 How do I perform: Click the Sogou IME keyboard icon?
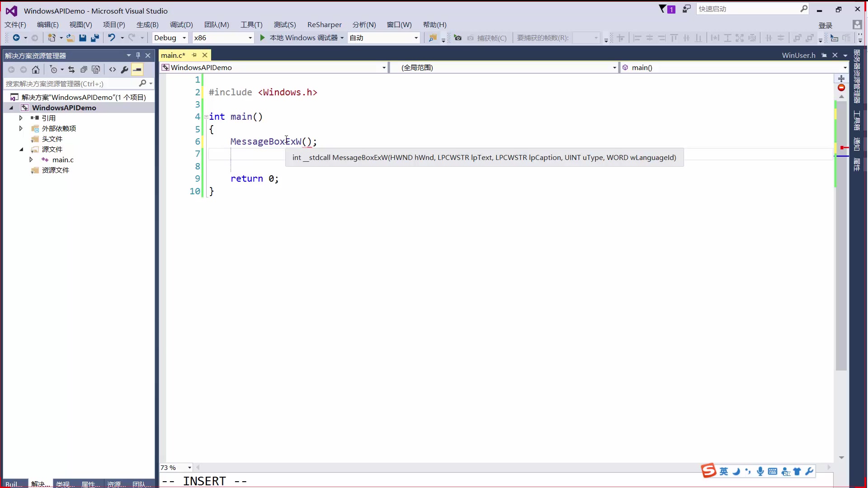tap(773, 472)
